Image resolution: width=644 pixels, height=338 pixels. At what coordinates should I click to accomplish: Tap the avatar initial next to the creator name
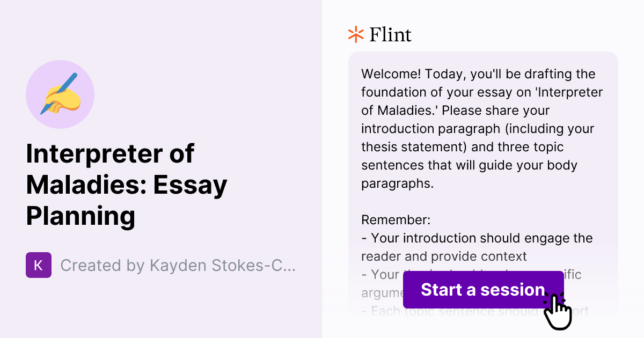pyautogui.click(x=39, y=265)
